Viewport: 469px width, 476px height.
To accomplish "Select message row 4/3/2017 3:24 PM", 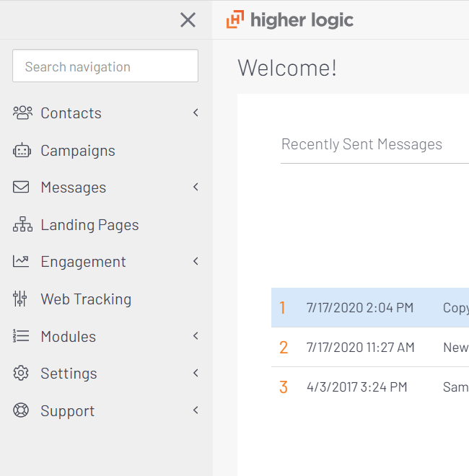I will coord(370,387).
